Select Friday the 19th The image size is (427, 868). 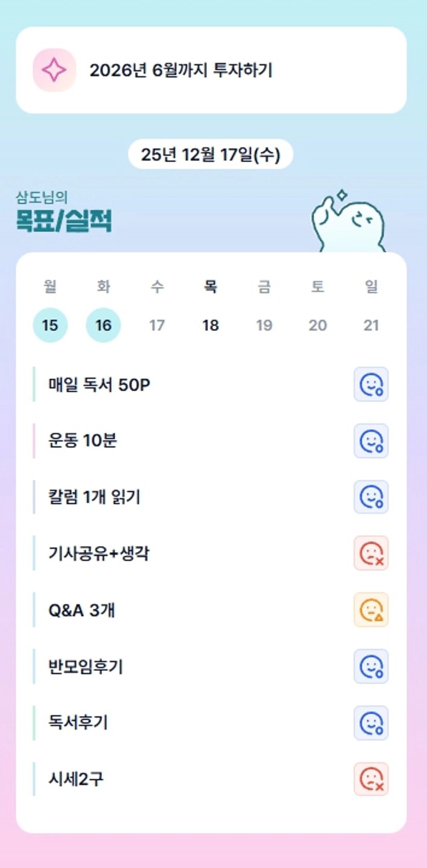(x=264, y=325)
